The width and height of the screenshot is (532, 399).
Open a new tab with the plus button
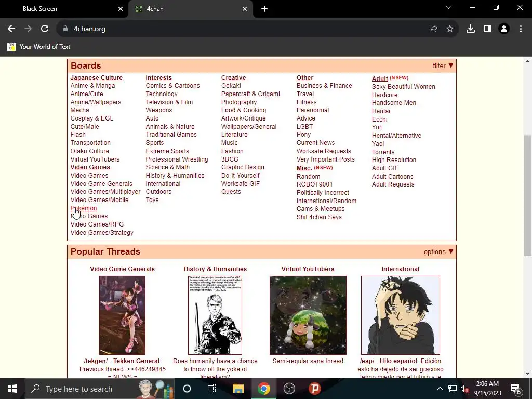[264, 9]
